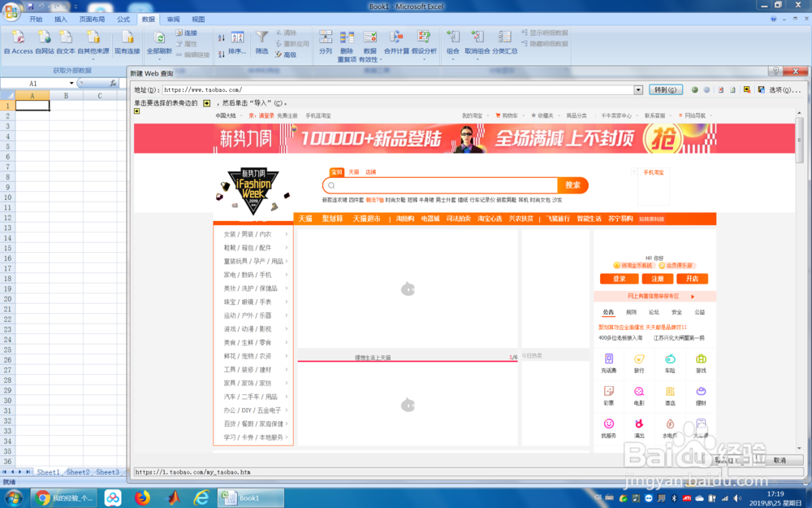
Task: Click Refresh page icon in Web query toolbar
Action: (732, 89)
